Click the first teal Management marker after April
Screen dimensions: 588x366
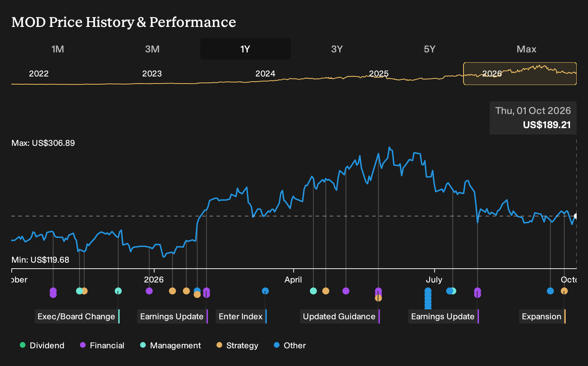point(313,291)
